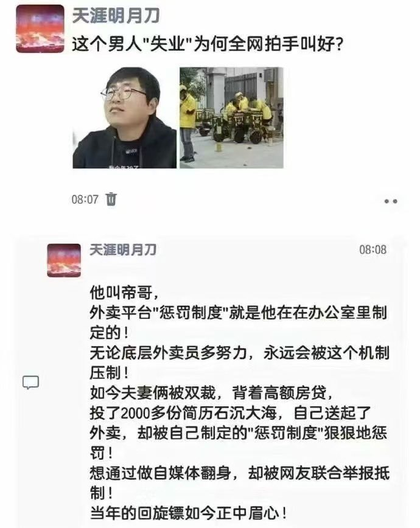Select the line starting 无论底层外卖员多努力

(240, 353)
